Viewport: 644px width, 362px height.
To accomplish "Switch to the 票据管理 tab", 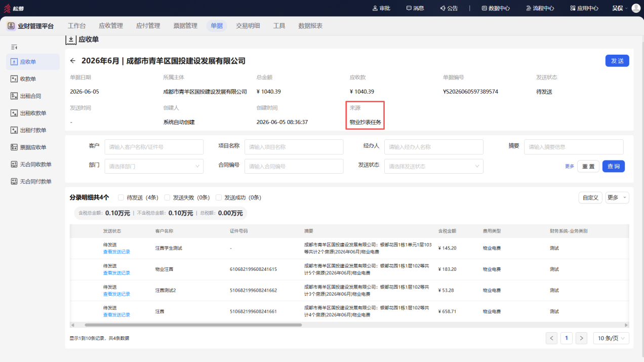I will coord(185,26).
